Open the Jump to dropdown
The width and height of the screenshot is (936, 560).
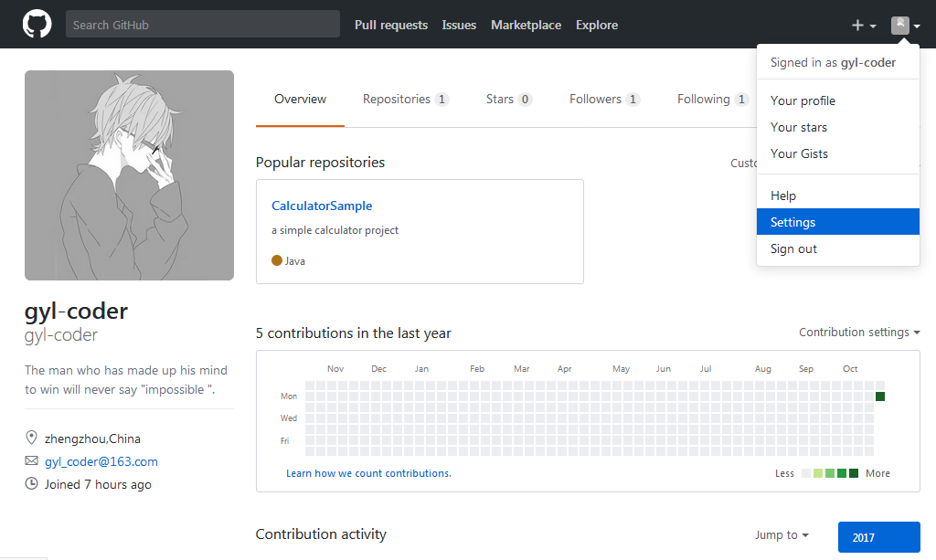coord(782,535)
